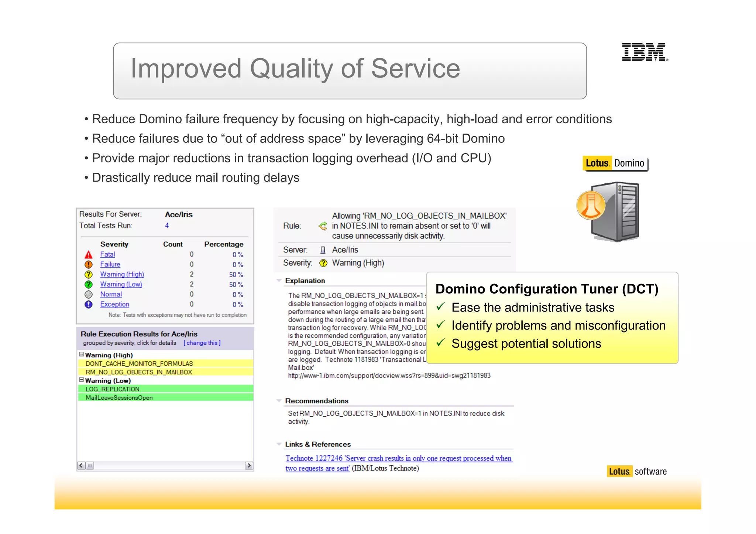
Task: Open the Fatal severity link
Action: 107,254
